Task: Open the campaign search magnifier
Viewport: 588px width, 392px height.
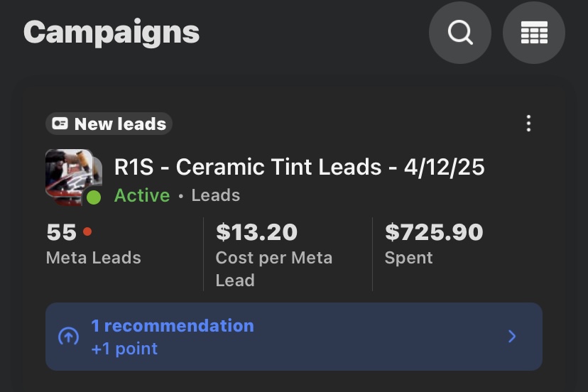Action: click(460, 33)
